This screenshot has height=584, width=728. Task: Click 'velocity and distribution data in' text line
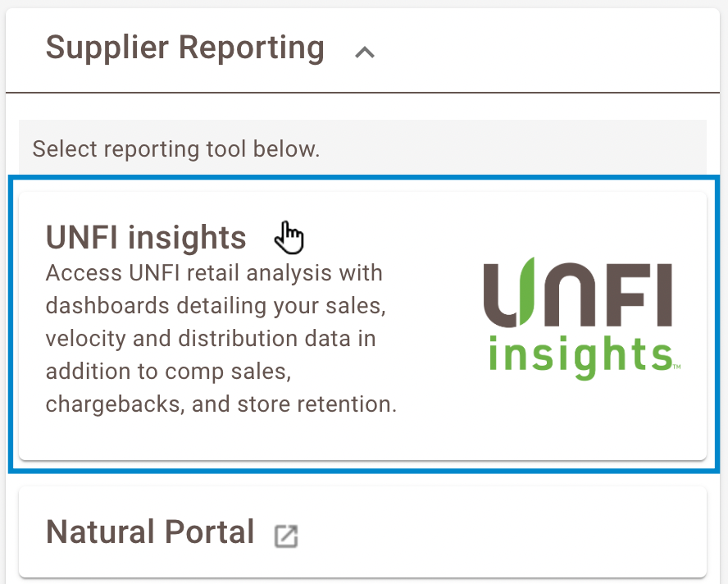tap(211, 338)
